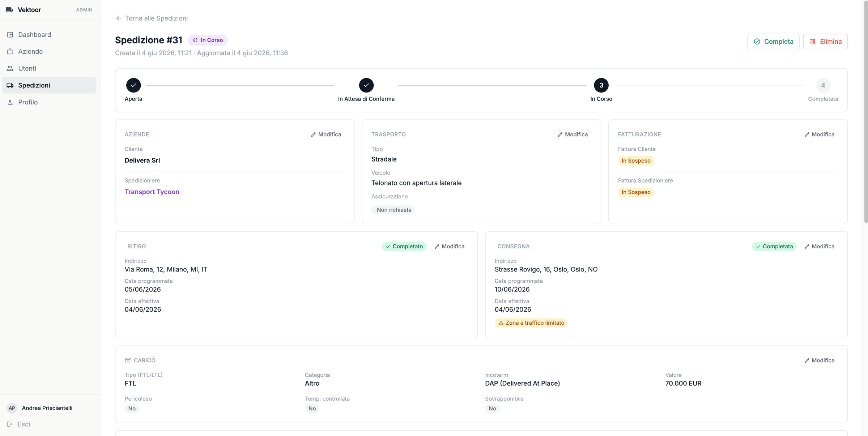Viewport: 868px width, 436px height.
Task: Click the In Attesa di Conferma step circle
Action: point(366,85)
